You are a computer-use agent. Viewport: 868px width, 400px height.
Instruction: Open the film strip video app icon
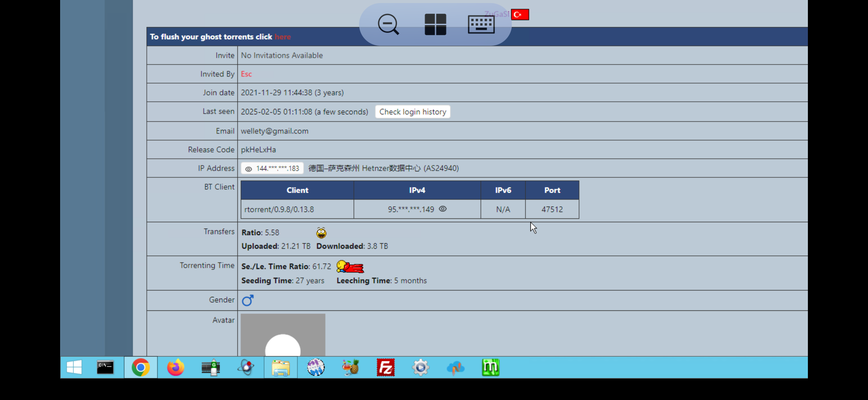pos(211,367)
